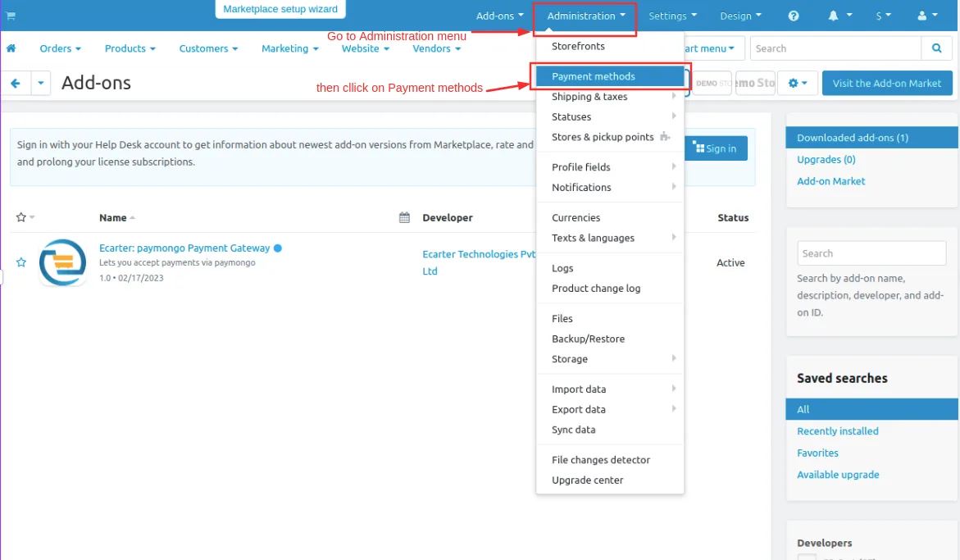Open the Website dropdown menu

pyautogui.click(x=365, y=48)
